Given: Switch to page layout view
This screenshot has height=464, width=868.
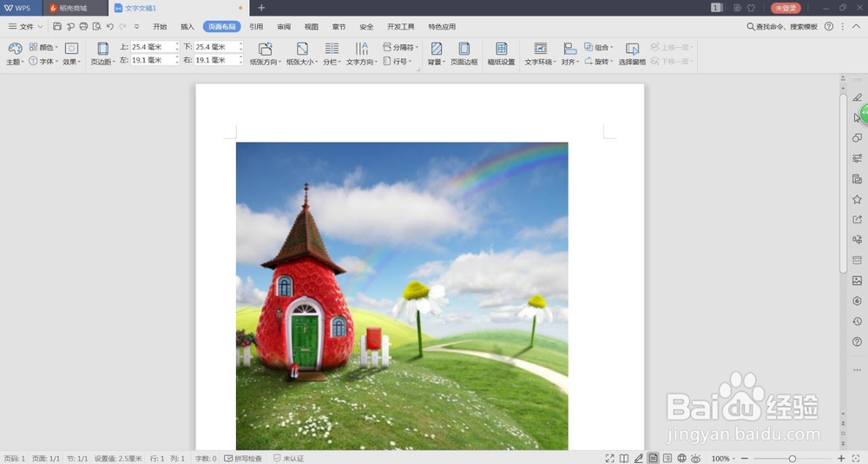Looking at the screenshot, I should 654,459.
